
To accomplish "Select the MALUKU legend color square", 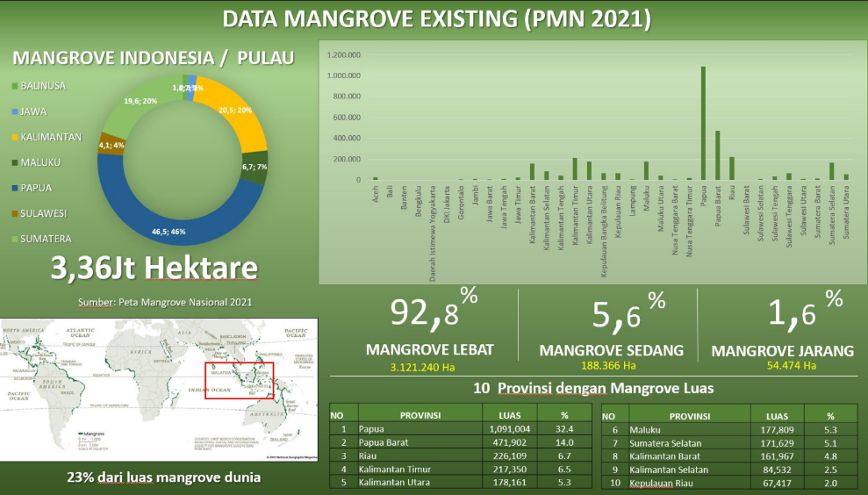I will tap(14, 162).
